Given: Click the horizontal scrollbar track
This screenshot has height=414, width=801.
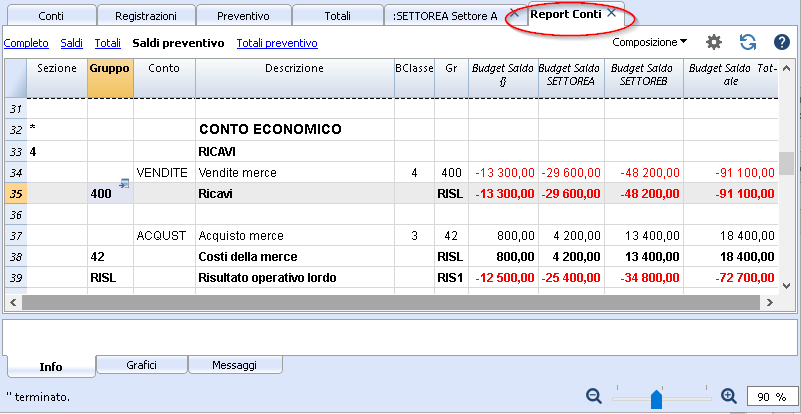Looking at the screenshot, I should 391,302.
